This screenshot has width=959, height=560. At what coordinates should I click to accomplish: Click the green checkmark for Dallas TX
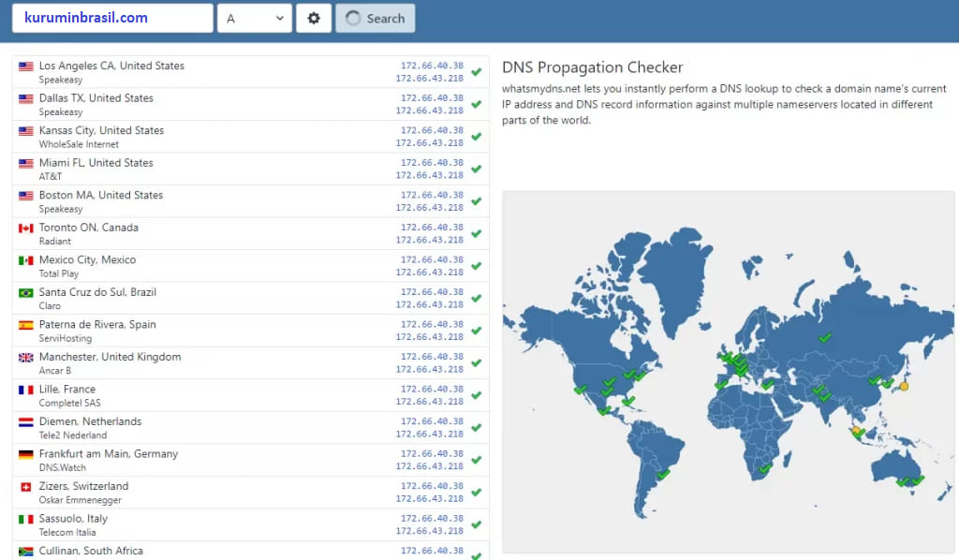tap(476, 104)
